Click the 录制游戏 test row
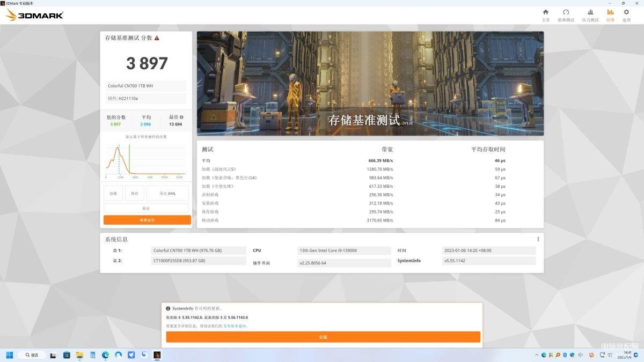644x362 pixels. click(370, 195)
